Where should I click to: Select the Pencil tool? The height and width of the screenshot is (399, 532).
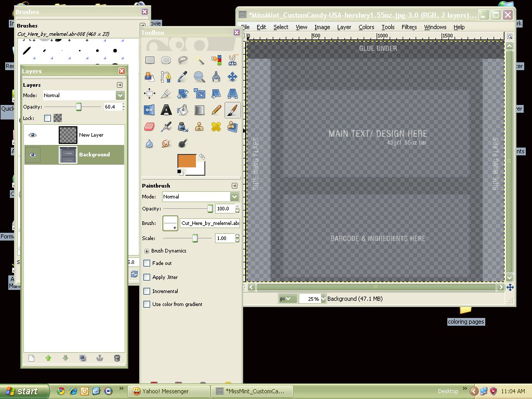[x=216, y=110]
